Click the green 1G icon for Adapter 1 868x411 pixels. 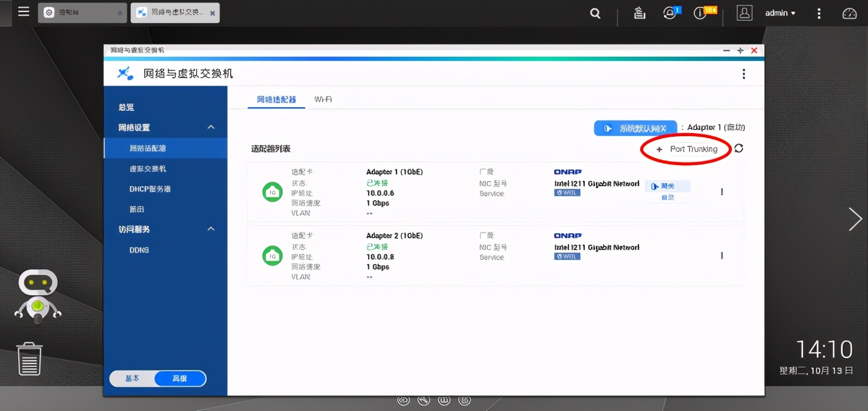272,192
